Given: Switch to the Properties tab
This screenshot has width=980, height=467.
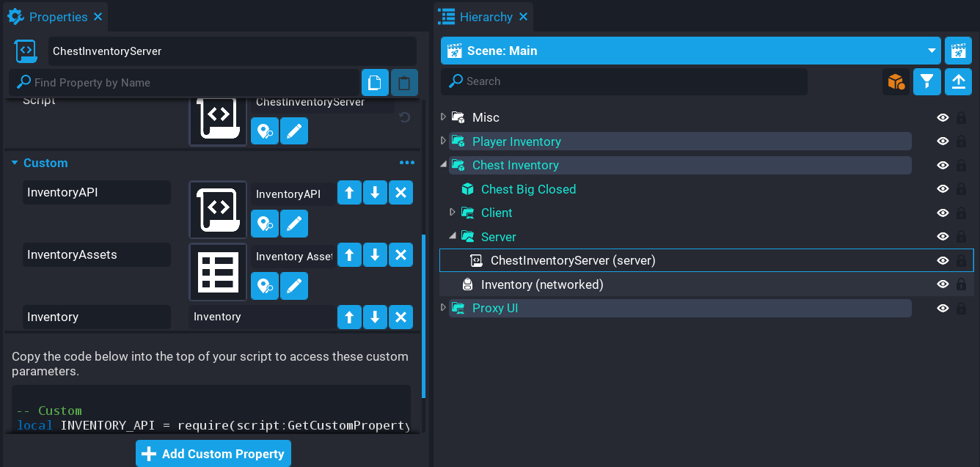Looking at the screenshot, I should (x=57, y=17).
